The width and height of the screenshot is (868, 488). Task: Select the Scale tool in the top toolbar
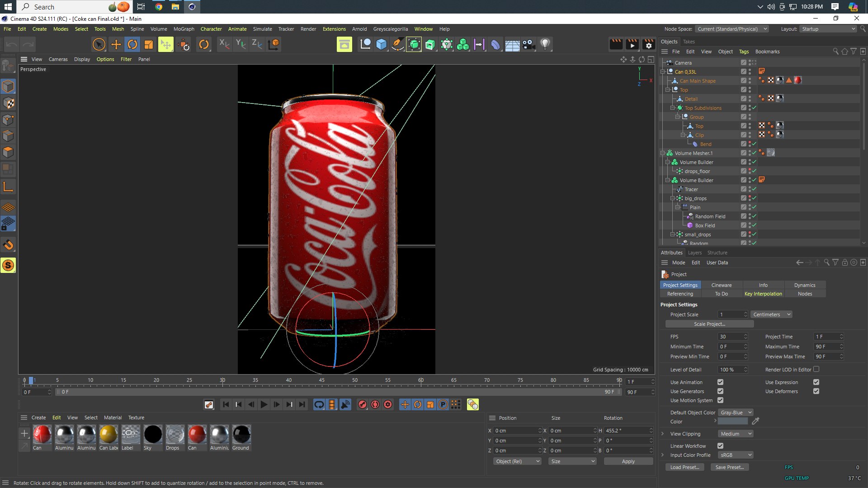click(148, 44)
